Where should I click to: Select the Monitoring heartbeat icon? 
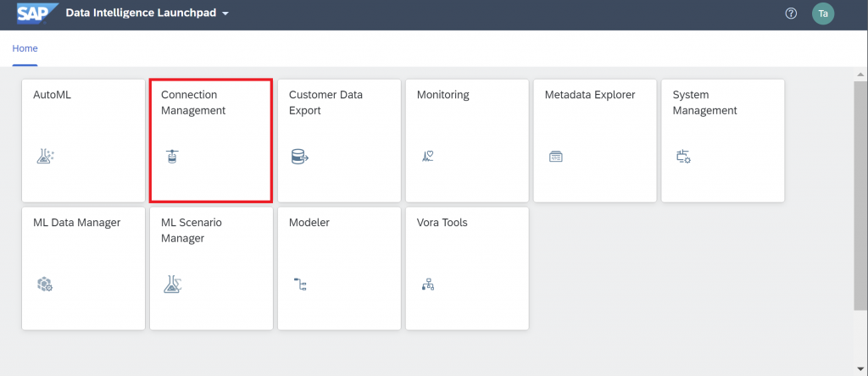(428, 157)
